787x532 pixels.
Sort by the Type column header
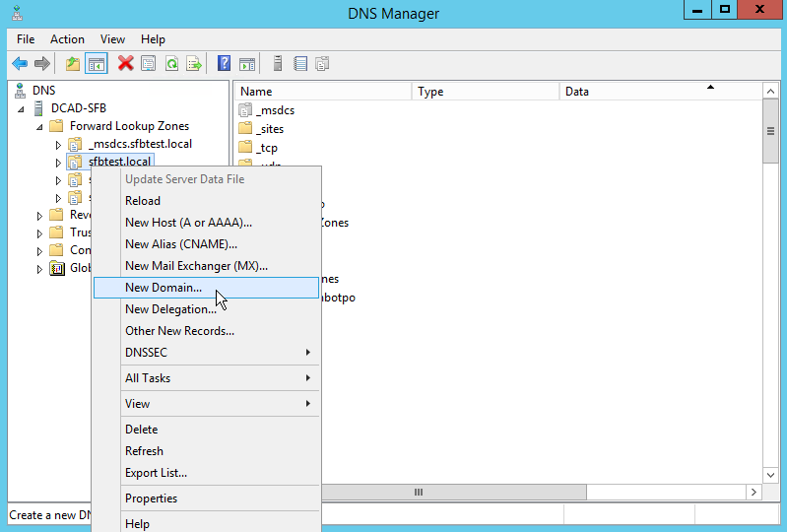coord(486,92)
